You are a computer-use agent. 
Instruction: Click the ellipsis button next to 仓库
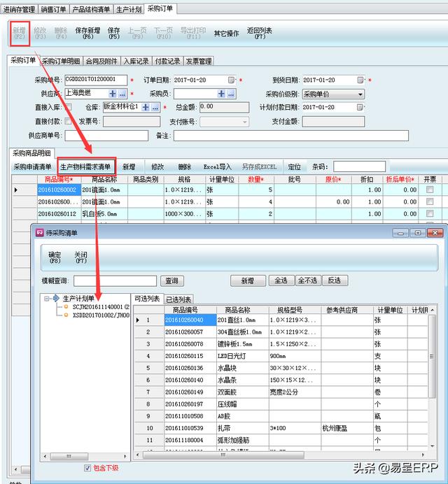(x=156, y=107)
